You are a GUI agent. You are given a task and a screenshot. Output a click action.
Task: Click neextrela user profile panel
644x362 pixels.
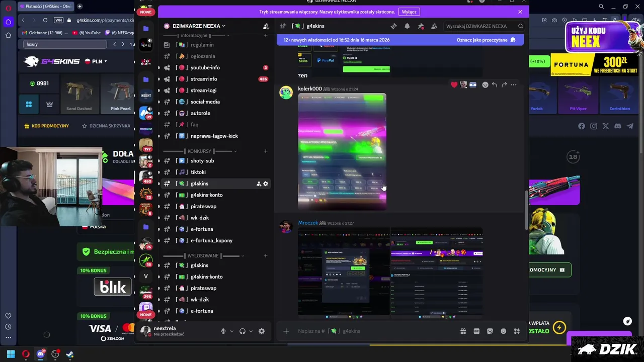pos(176,331)
